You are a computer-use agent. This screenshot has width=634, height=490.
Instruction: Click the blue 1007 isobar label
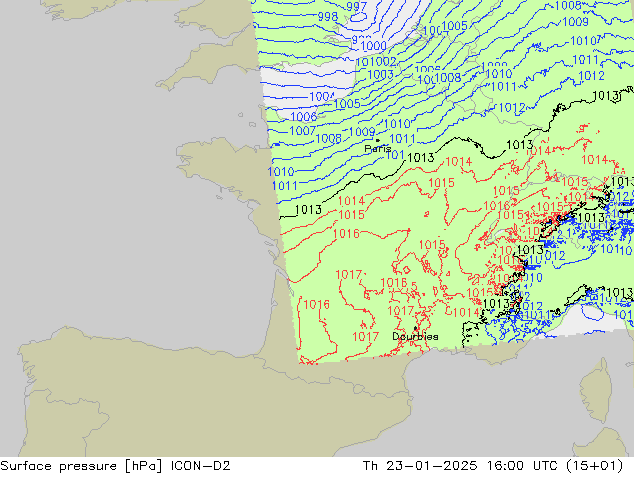[x=302, y=131]
